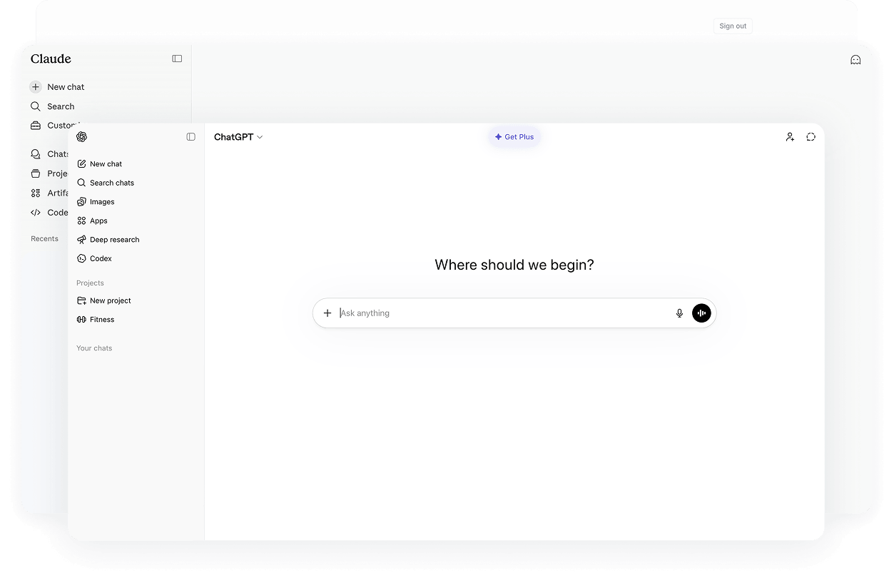Screen dimensions: 894x588
Task: Start a temporary chat via dashed circle icon
Action: (811, 137)
